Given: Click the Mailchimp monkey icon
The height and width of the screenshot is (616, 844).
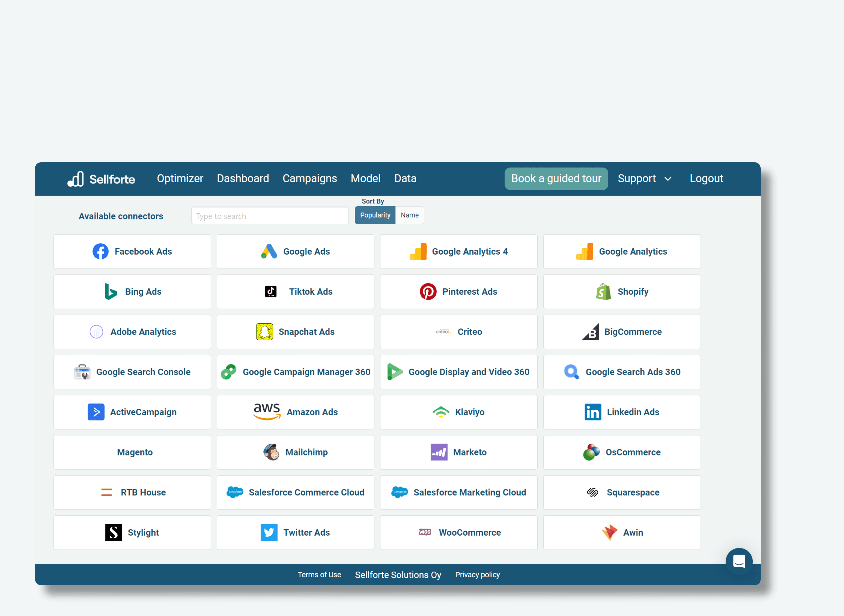Looking at the screenshot, I should click(x=271, y=452).
